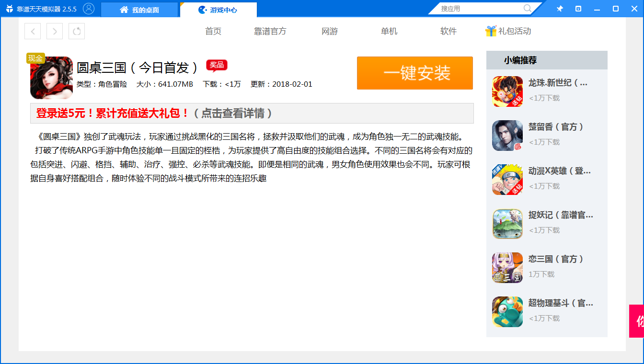Screen dimensions: 644x364
Task: Maximize the emulator window
Action: point(616,9)
